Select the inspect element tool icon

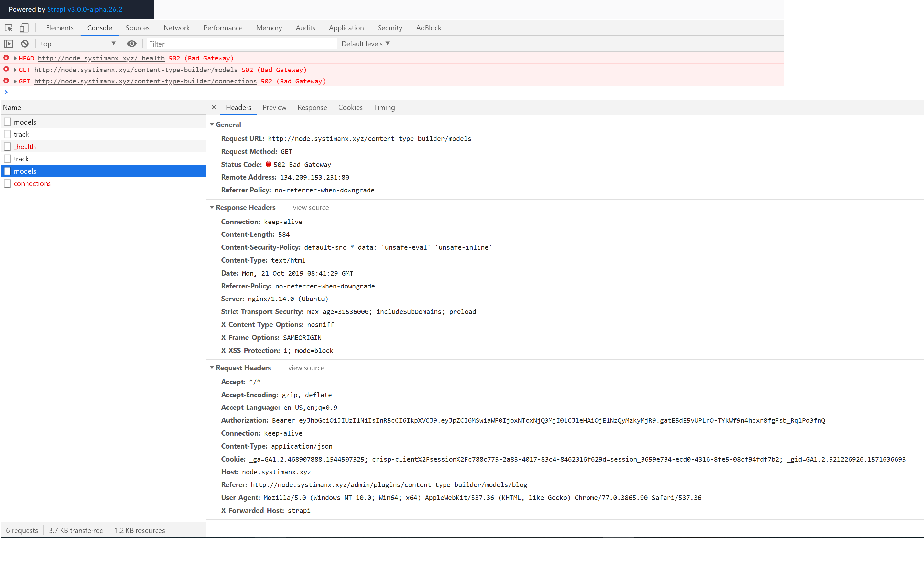click(8, 28)
